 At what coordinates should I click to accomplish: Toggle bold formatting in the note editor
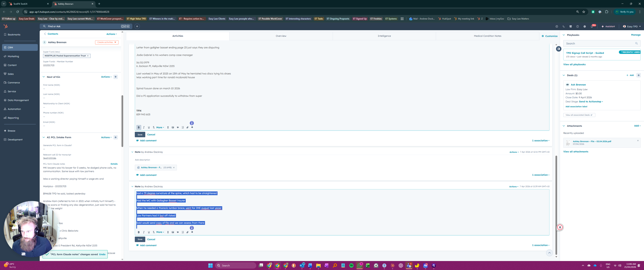(139, 232)
